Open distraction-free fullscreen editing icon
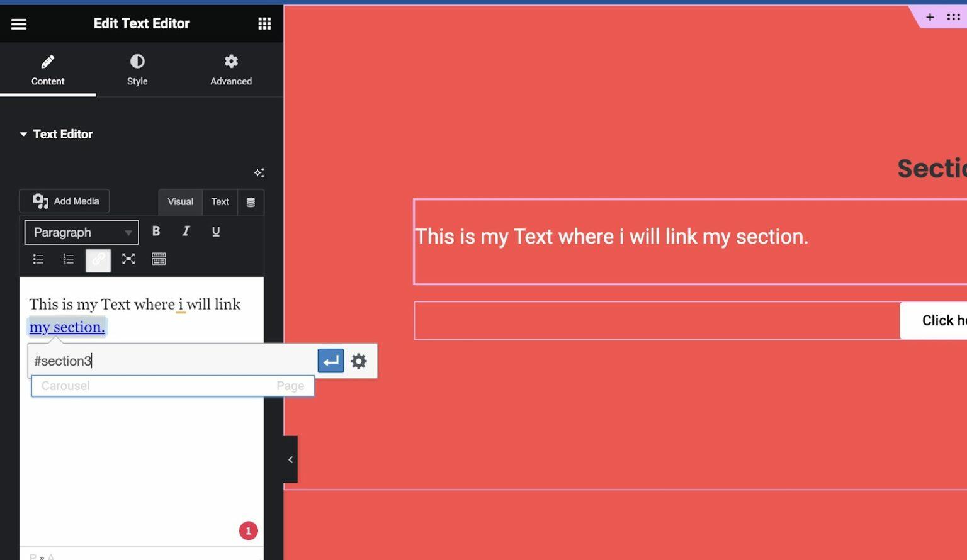 (x=128, y=259)
